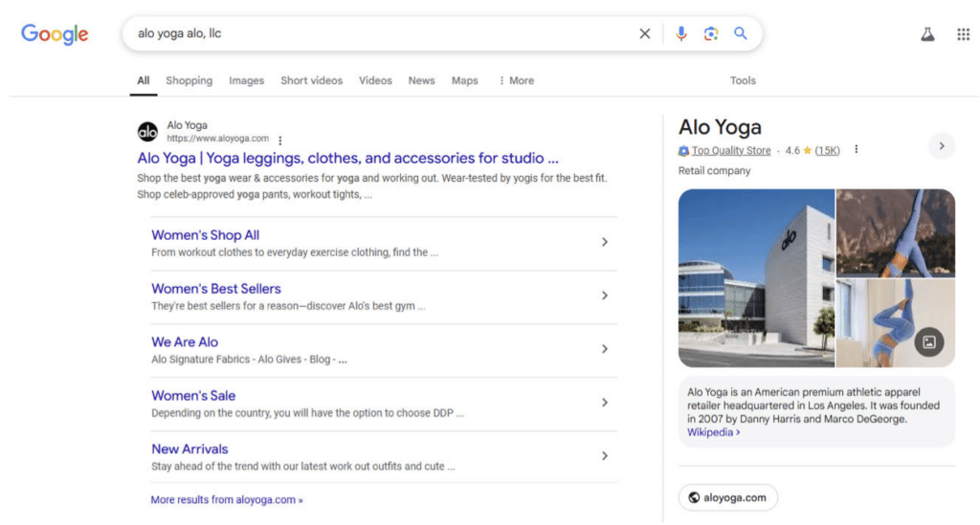Expand the Alo Yoga knowledge panel arrow
980x525 pixels.
(942, 146)
